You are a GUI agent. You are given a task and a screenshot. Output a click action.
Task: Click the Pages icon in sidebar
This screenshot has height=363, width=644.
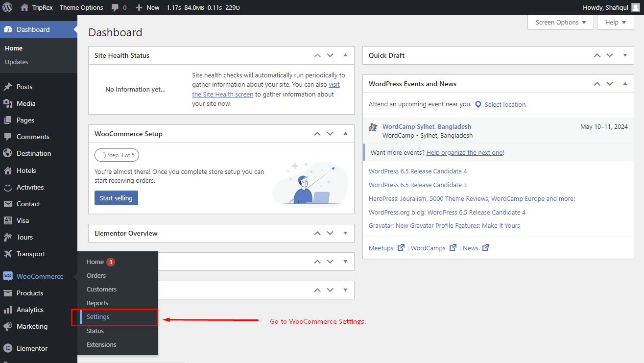pyautogui.click(x=8, y=120)
